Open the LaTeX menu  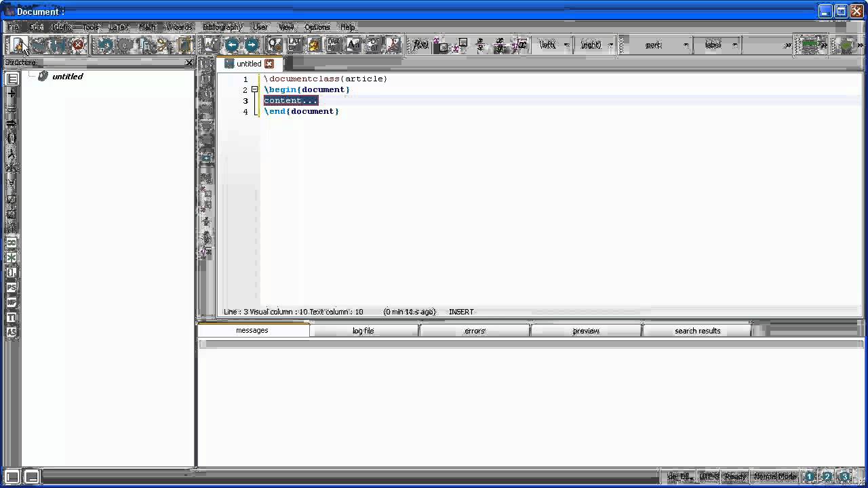pyautogui.click(x=119, y=27)
